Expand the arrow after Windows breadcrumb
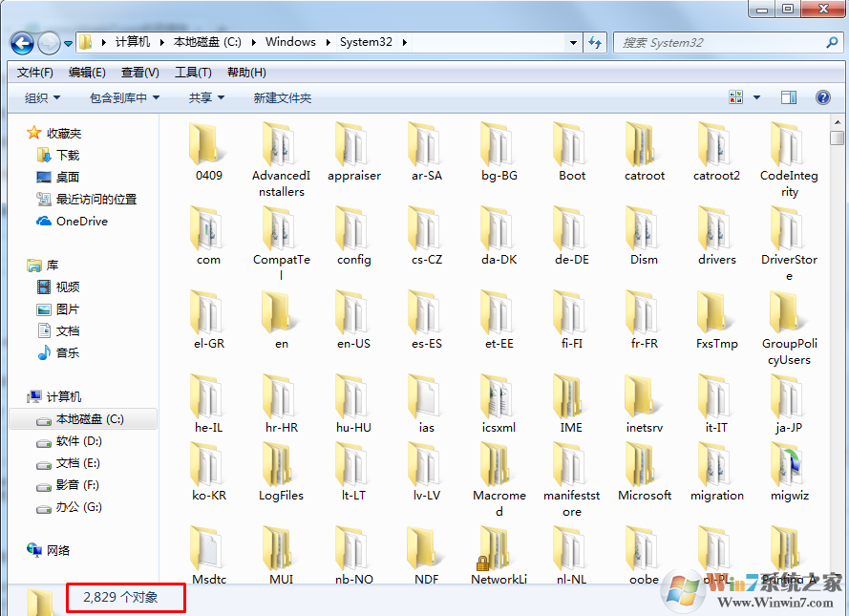This screenshot has width=849, height=616. pyautogui.click(x=329, y=42)
